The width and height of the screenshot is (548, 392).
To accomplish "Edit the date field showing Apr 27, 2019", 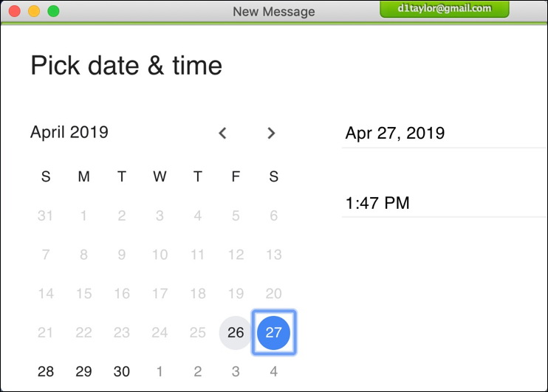I will tap(443, 134).
